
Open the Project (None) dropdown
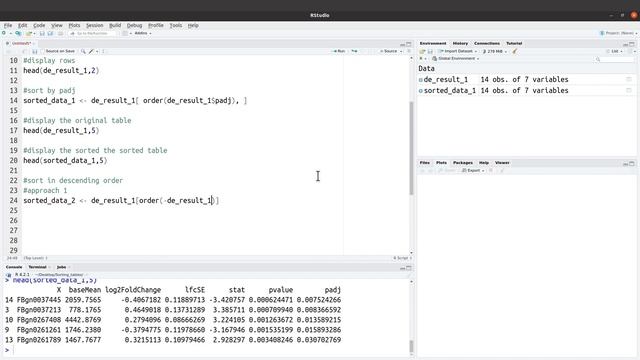coord(618,33)
